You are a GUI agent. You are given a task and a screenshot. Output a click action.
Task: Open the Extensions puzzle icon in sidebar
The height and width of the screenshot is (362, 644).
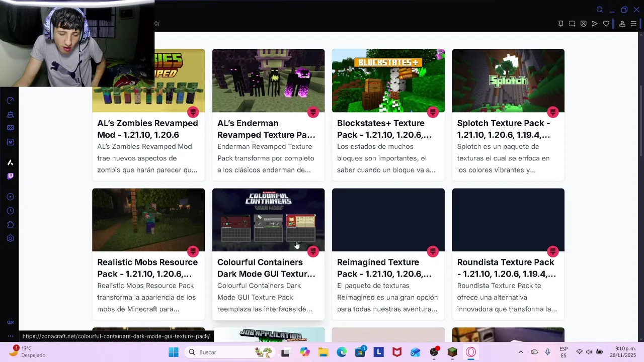tap(10, 225)
